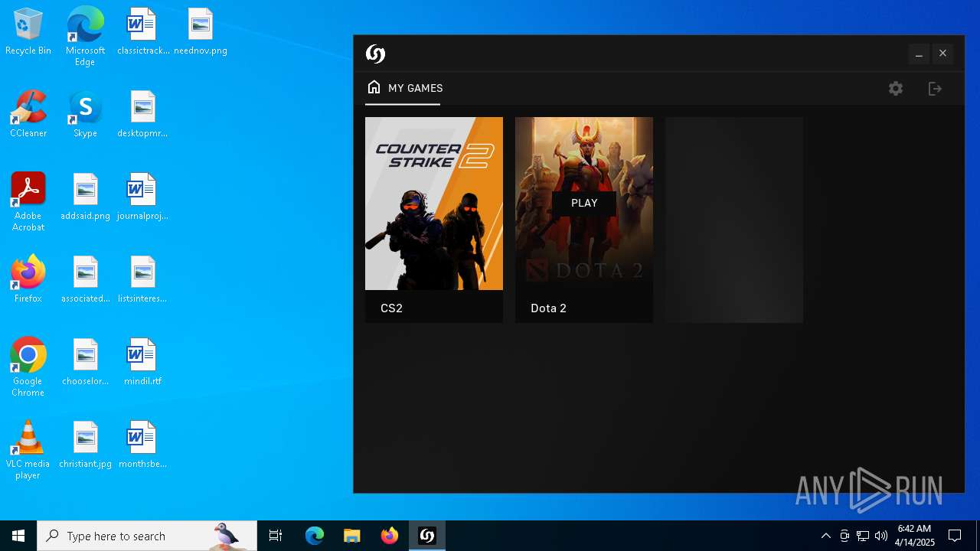
Task: Open network status tray icon
Action: 863,536
